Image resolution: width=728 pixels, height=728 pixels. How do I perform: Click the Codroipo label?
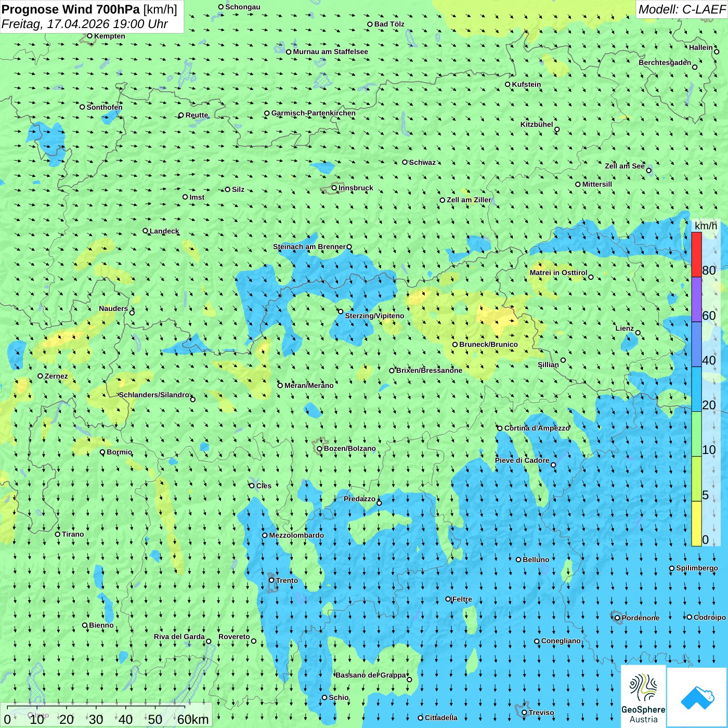pyautogui.click(x=710, y=617)
